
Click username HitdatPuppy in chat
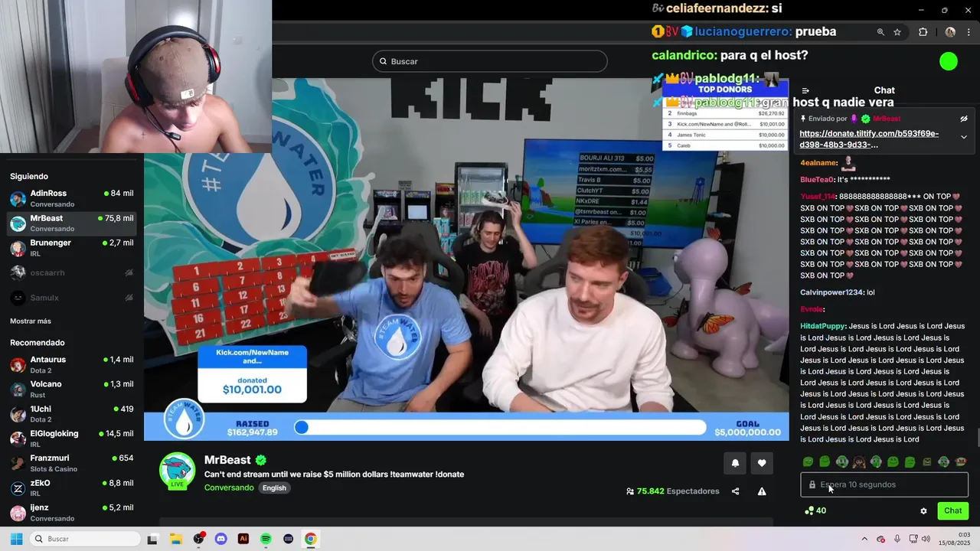point(822,326)
